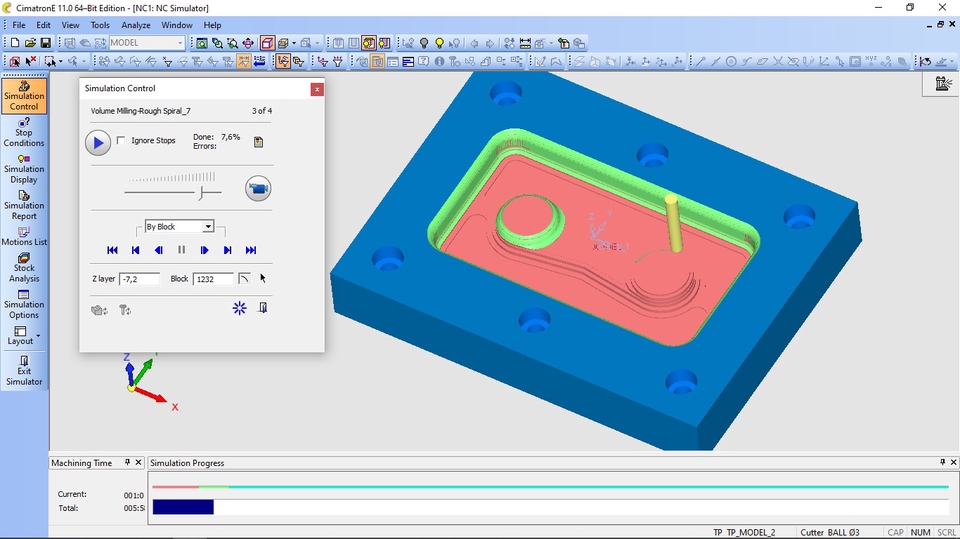Viewport: 960px width, 539px height.
Task: Click the exit door icon in Simulation Control
Action: coord(263,307)
